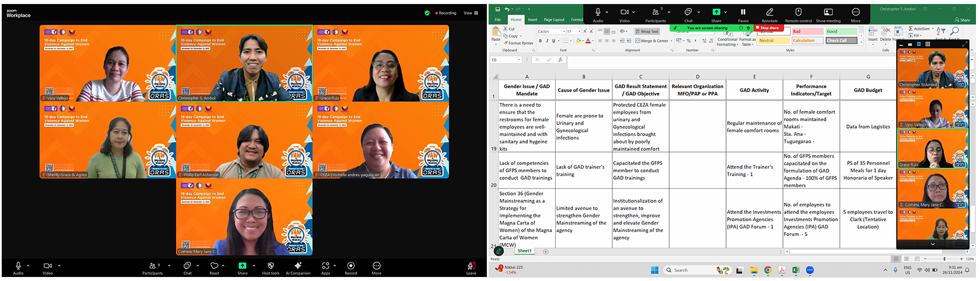Select Christopher S. Ambol video thumbnail panel
Image resolution: width=980 pixels, height=281 pixels.
(x=933, y=68)
